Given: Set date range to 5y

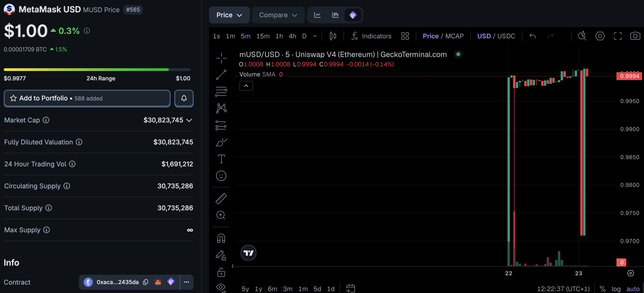Looking at the screenshot, I should coord(245,289).
